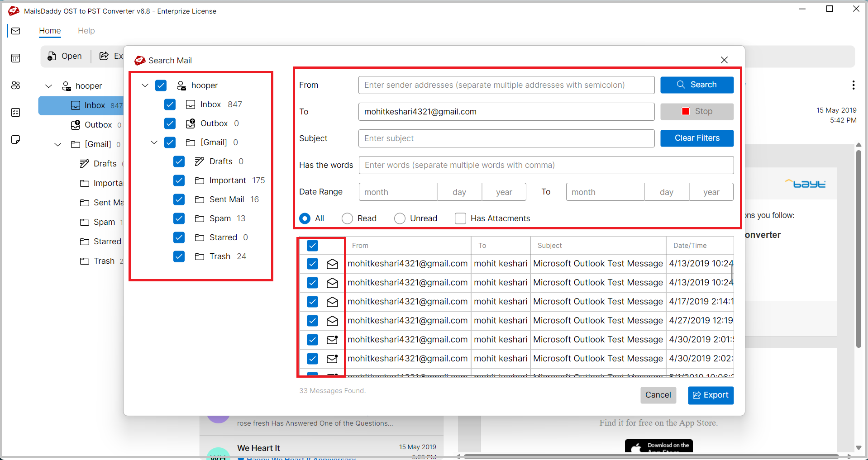The height and width of the screenshot is (460, 868).
Task: Collapse the hooper tree in Search Mail
Action: [145, 85]
